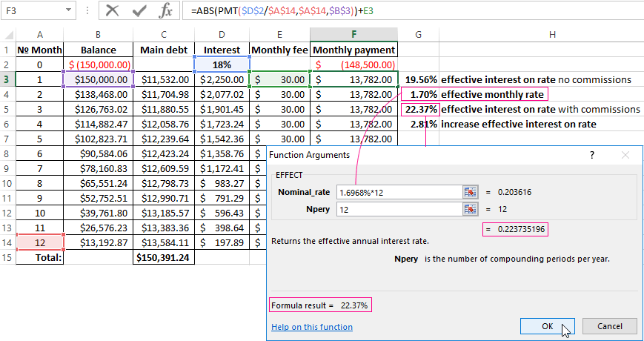Click the 'with commissions' effective rate label
Viewport: 644px width, 341px height.
click(x=540, y=109)
